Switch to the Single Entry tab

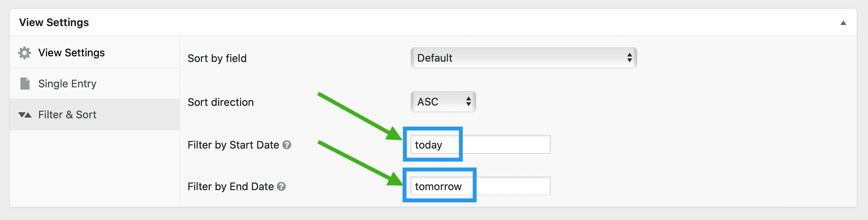(x=67, y=84)
